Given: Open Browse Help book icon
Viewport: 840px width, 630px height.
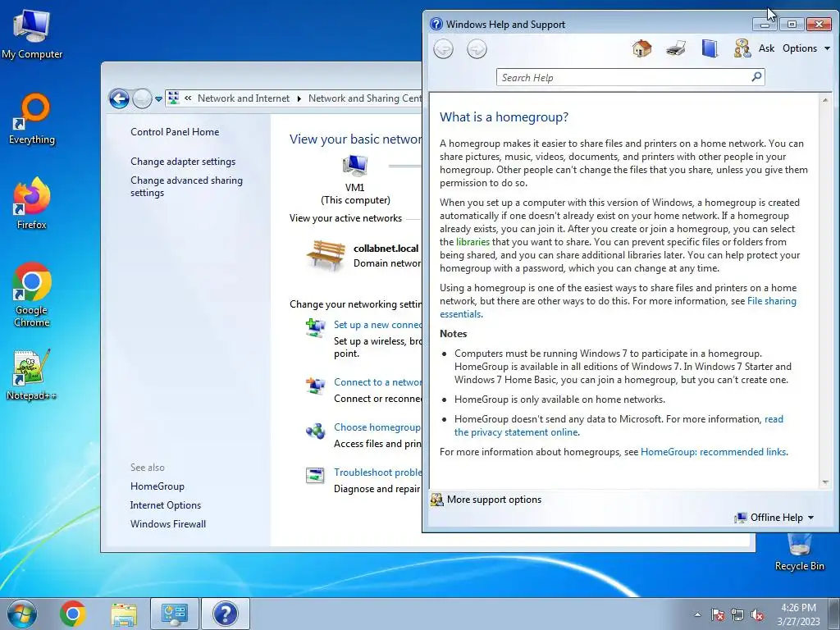Looking at the screenshot, I should pyautogui.click(x=710, y=48).
